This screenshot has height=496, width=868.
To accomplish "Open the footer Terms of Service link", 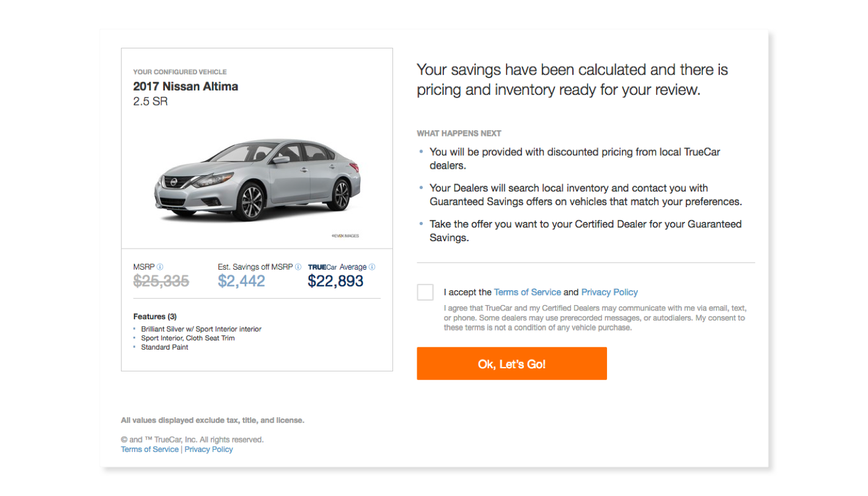I will pos(149,449).
